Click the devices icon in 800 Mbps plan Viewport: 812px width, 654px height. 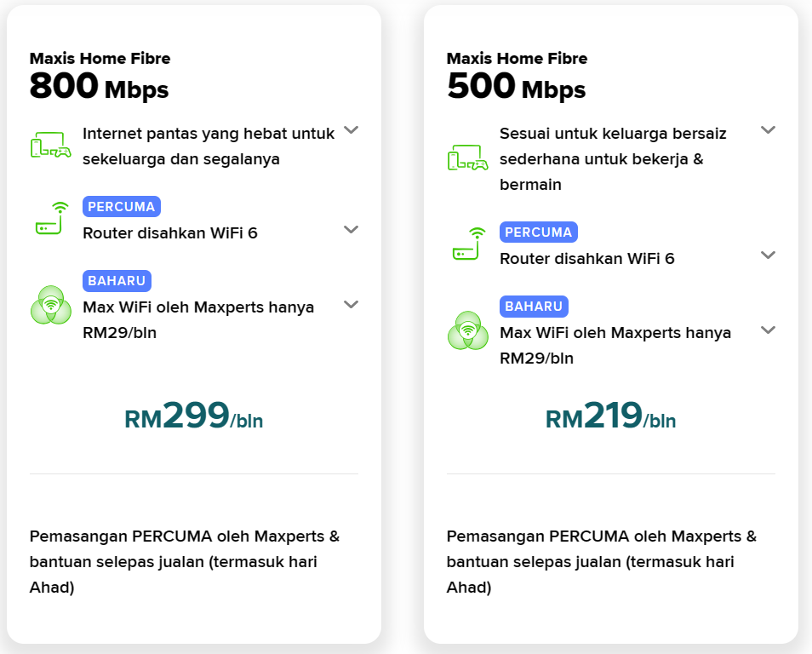click(x=50, y=146)
